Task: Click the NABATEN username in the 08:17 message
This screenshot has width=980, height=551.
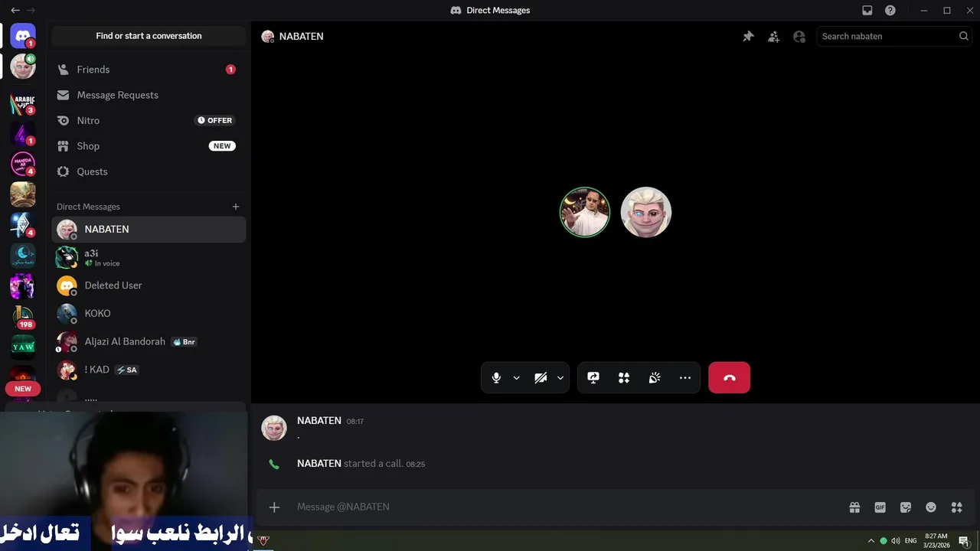Action: [319, 421]
